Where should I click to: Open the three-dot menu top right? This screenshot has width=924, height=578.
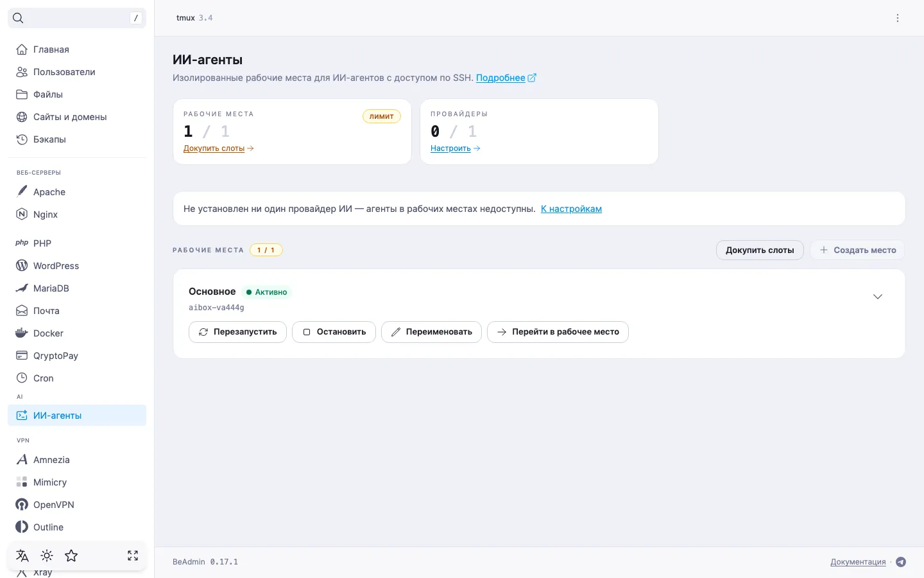[x=898, y=18]
